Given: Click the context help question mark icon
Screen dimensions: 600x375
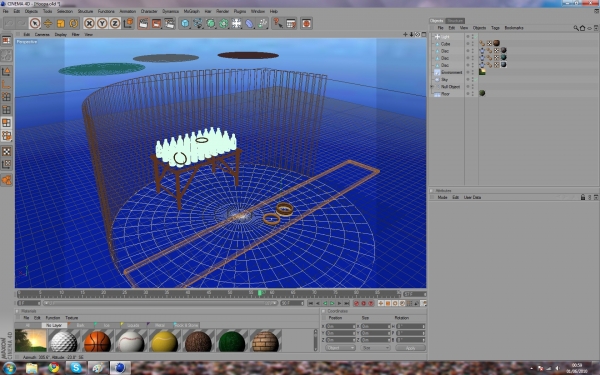Looking at the screenshot, I should (278, 23).
